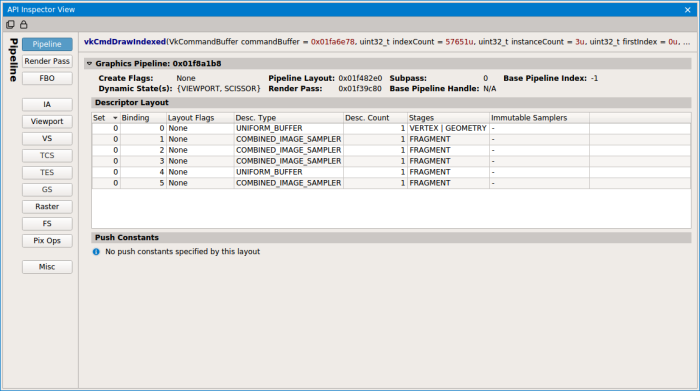The image size is (700, 391).
Task: Select COMBINED_IMAGE_SAMPLER cell in binding 1 row
Action: click(x=288, y=139)
